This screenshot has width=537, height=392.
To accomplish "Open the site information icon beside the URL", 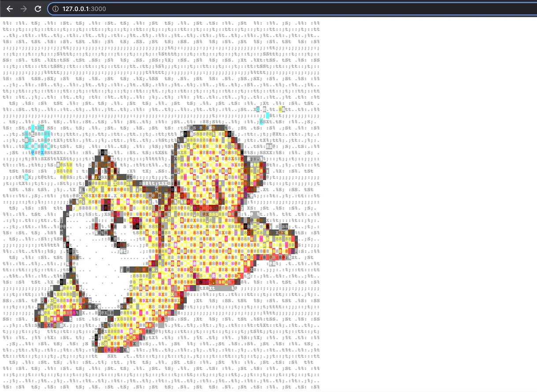I will click(56, 8).
